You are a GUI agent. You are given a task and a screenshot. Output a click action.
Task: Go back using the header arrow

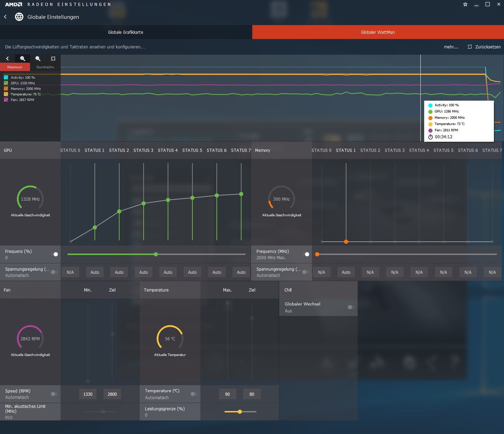(x=5, y=17)
